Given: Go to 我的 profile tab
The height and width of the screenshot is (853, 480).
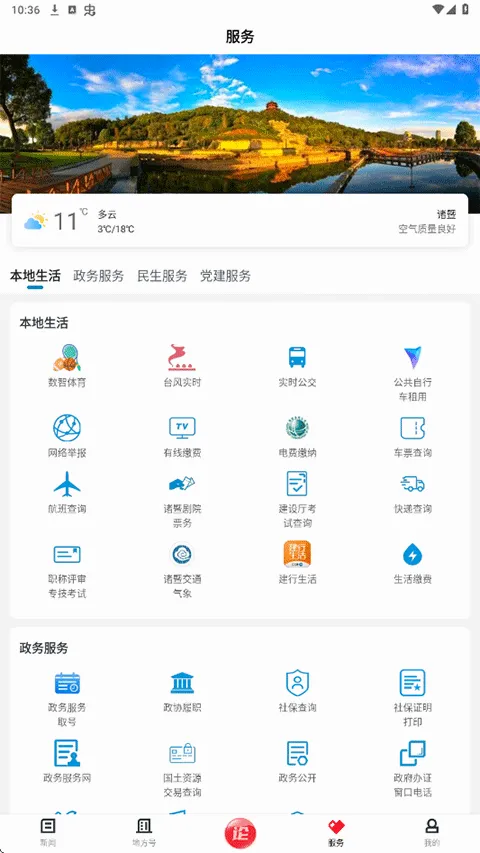Looking at the screenshot, I should 432,833.
